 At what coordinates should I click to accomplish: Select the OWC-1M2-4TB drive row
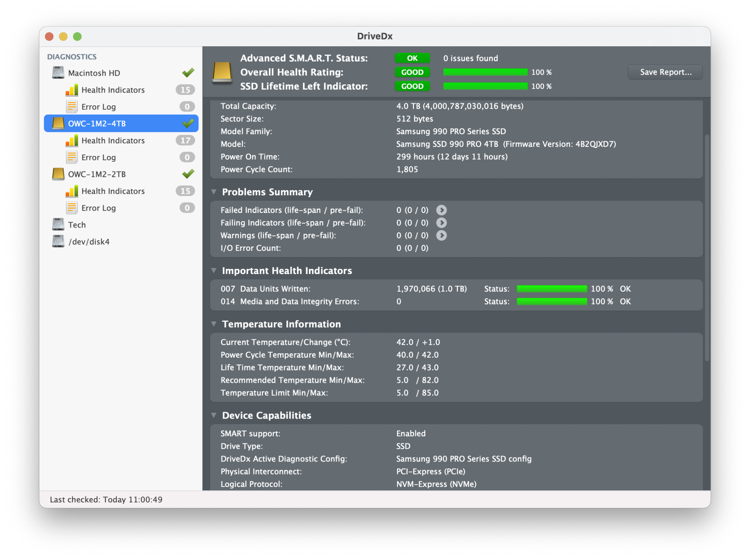(x=121, y=123)
